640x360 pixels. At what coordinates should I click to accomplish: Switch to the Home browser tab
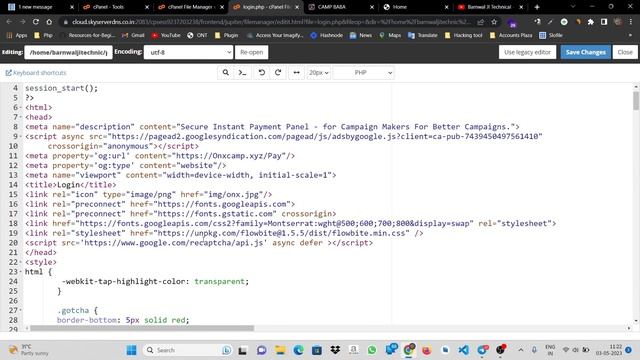[416, 7]
